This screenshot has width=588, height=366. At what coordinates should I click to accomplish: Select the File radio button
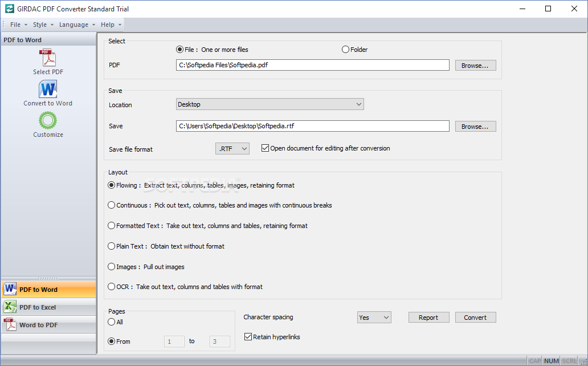click(x=179, y=50)
